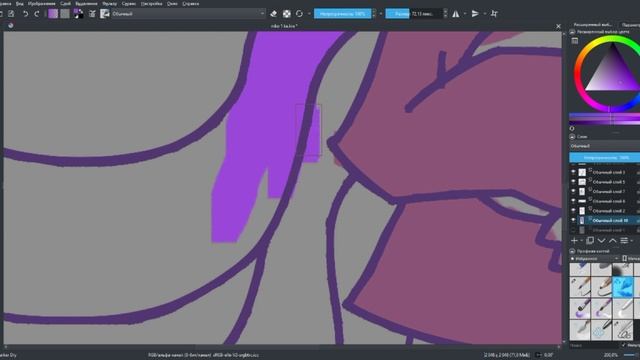This screenshot has height=360, width=640.
Task: Save the document with the toolbar icon
Action: pyautogui.click(x=11, y=14)
